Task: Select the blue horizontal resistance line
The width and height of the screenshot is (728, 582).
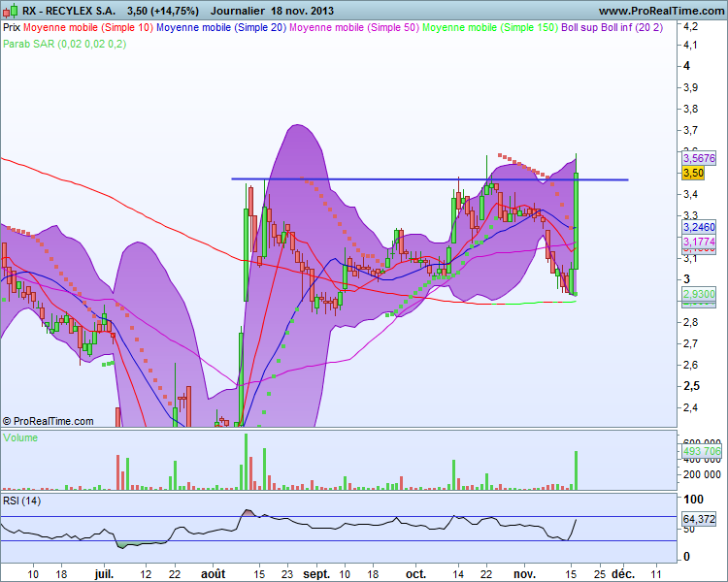Action: click(x=430, y=179)
